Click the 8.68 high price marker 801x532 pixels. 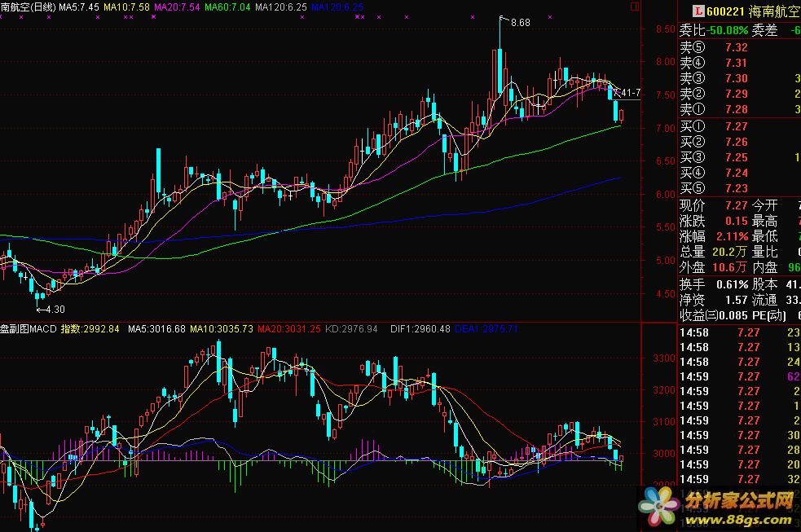tap(521, 23)
